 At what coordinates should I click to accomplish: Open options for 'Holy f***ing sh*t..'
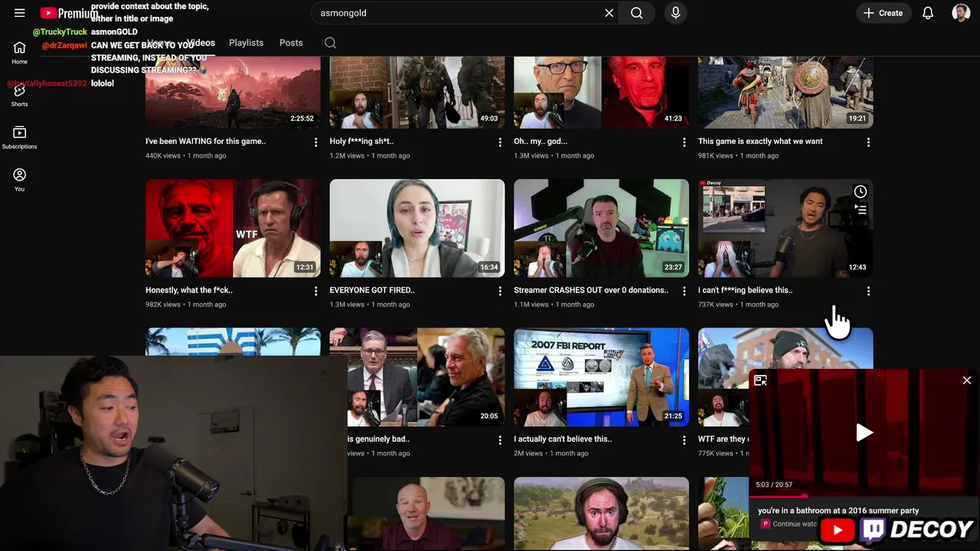(500, 142)
